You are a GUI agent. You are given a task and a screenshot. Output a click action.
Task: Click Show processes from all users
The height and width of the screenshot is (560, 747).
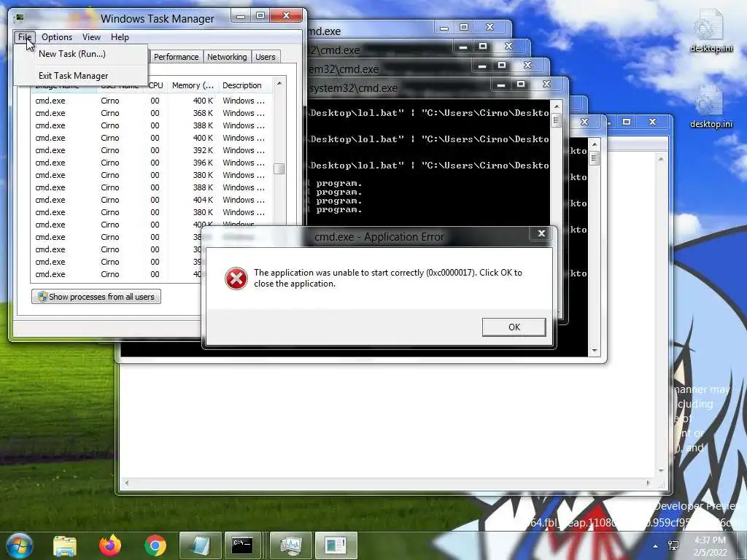click(96, 297)
